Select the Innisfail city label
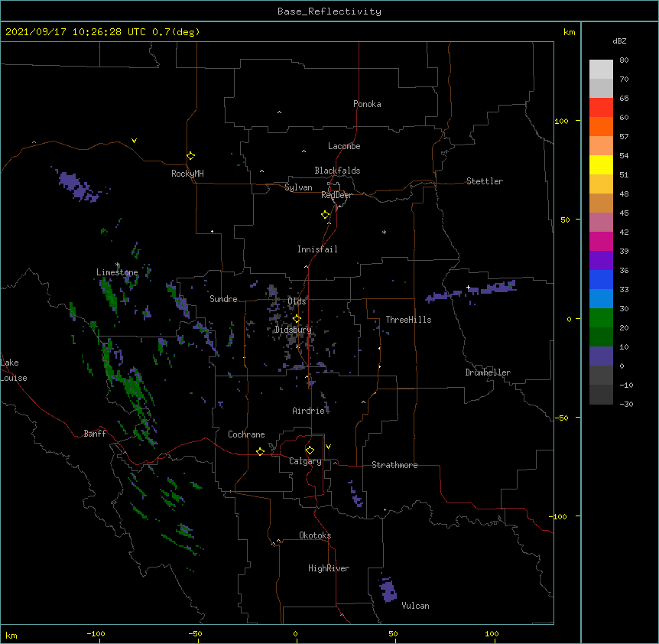 point(317,249)
